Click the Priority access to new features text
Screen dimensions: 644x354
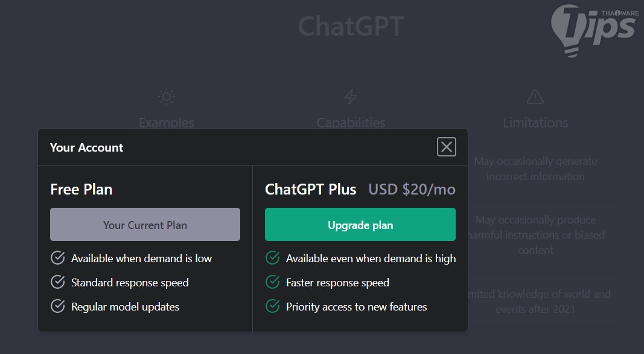click(357, 307)
